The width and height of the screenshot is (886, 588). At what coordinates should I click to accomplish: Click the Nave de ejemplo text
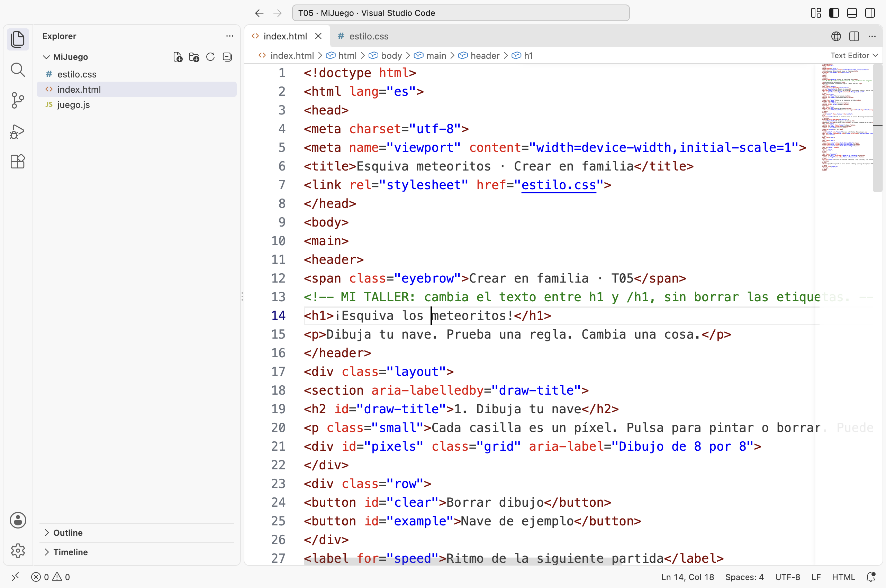pyautogui.click(x=517, y=521)
